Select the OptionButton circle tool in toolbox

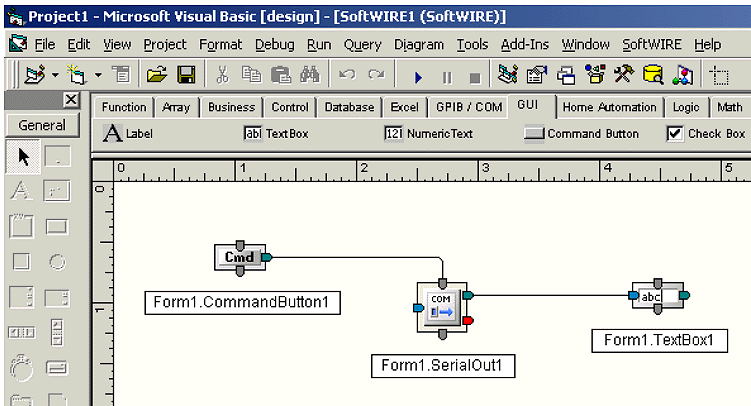57,262
